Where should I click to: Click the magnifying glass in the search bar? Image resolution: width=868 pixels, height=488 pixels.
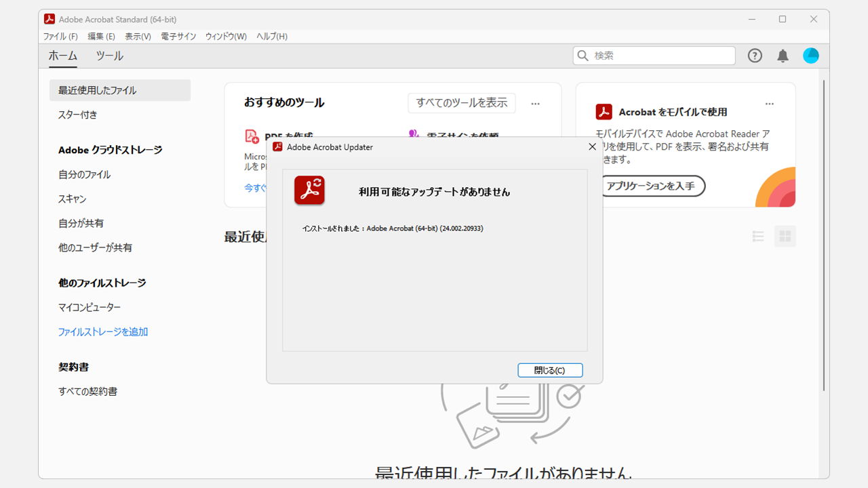coord(582,56)
